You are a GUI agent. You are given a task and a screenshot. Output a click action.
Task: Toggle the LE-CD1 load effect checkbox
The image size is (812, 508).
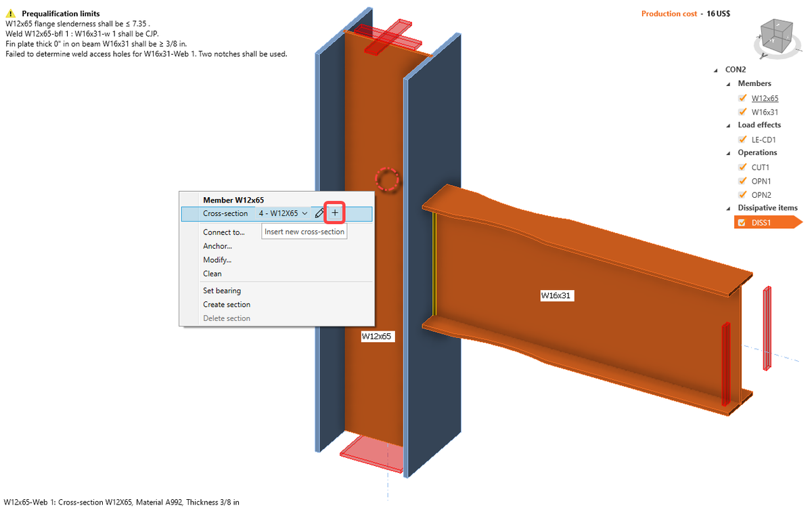click(x=742, y=139)
